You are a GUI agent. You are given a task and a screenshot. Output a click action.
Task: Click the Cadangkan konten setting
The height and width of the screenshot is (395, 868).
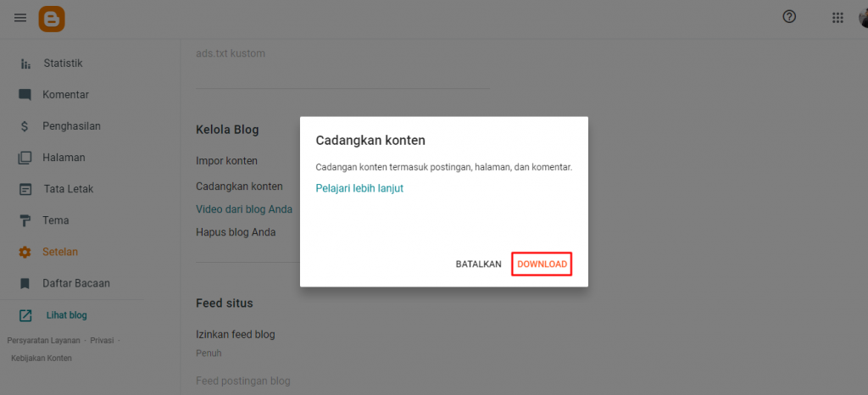click(239, 186)
